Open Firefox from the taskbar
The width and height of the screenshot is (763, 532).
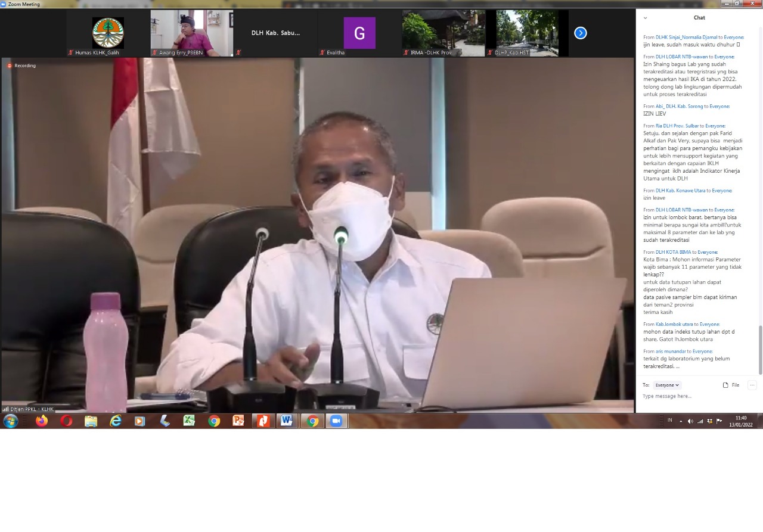(x=42, y=421)
